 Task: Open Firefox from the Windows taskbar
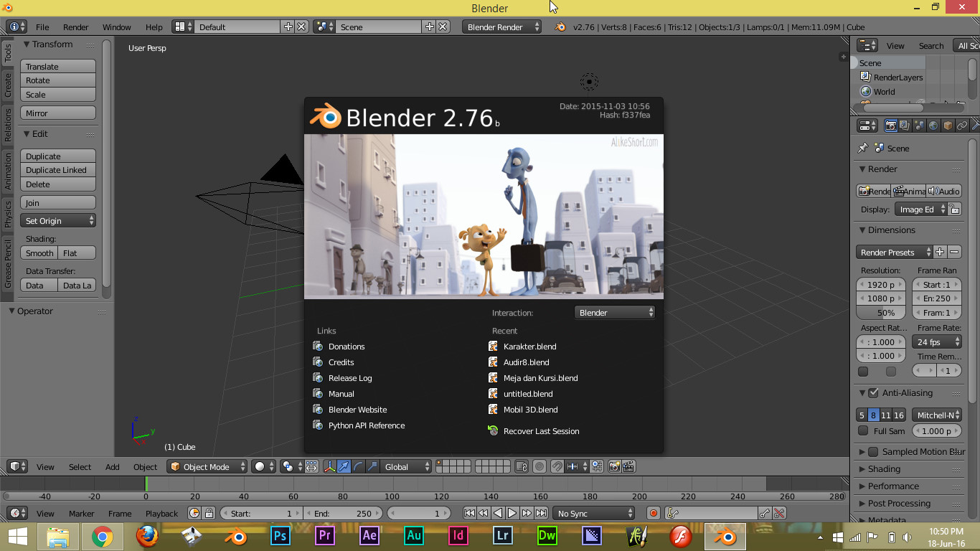147,536
